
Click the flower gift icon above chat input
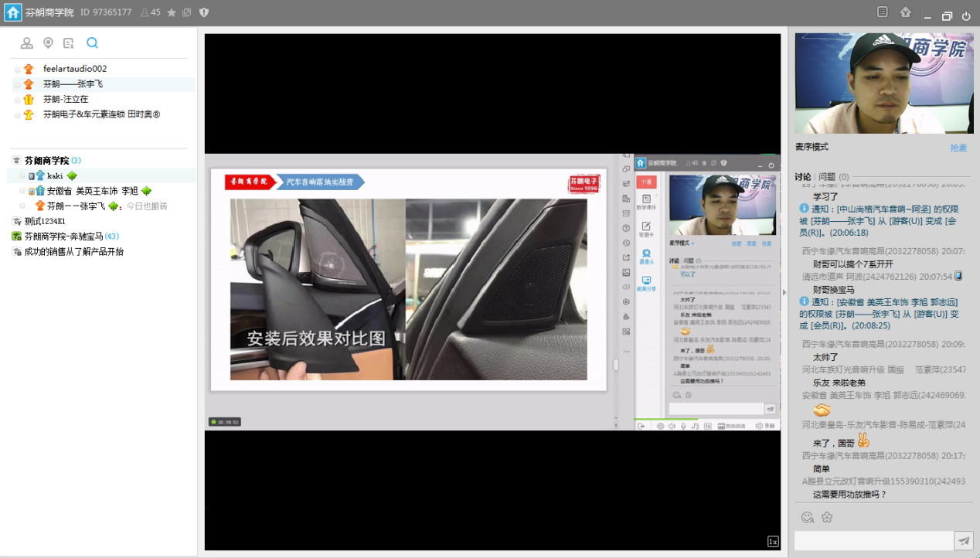tap(826, 517)
